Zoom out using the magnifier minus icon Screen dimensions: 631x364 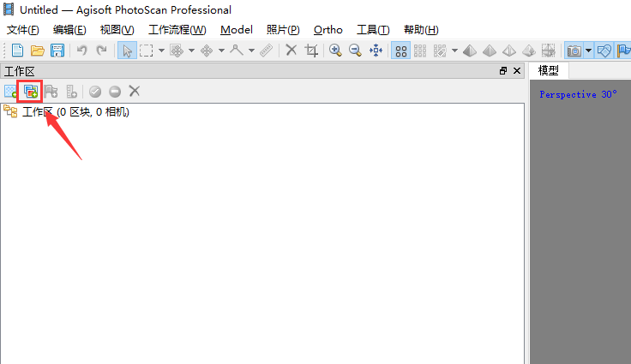355,51
